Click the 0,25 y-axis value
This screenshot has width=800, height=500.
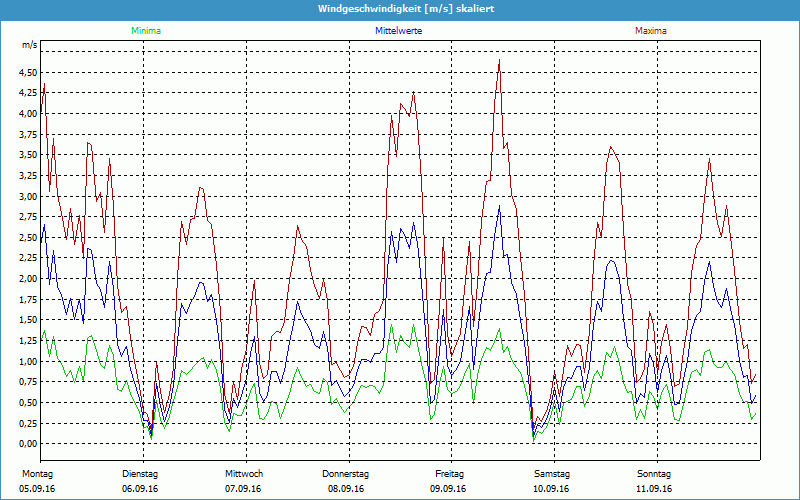coord(28,423)
